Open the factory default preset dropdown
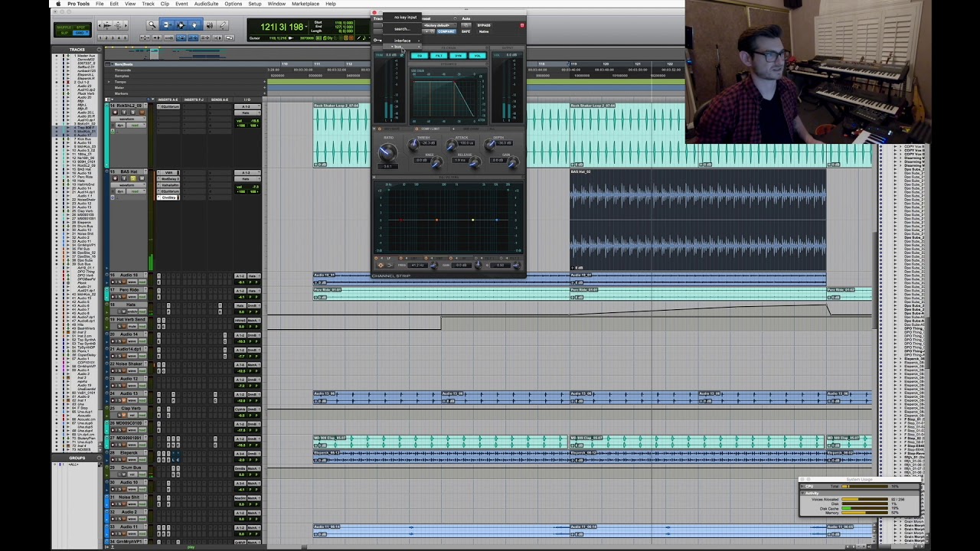This screenshot has width=980, height=551. tap(439, 25)
